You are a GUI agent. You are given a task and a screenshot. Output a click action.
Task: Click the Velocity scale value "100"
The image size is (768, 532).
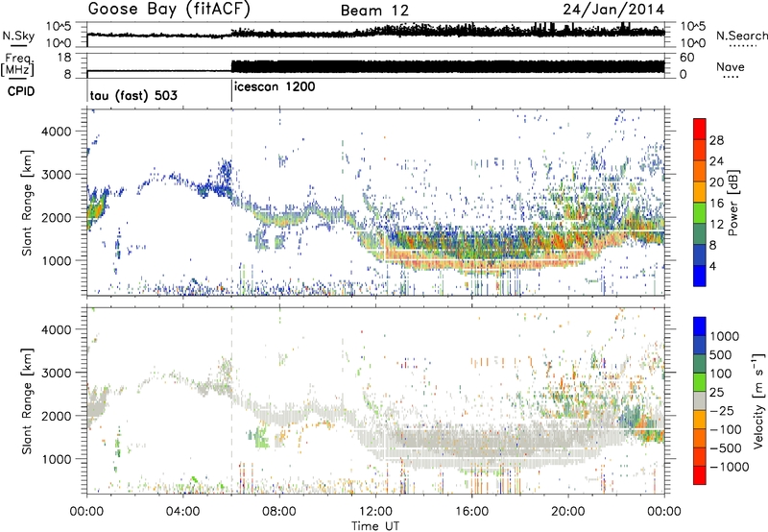[721, 374]
